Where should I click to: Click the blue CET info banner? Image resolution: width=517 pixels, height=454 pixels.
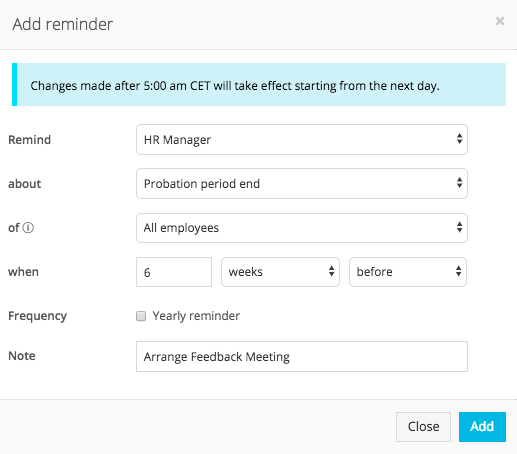[x=259, y=85]
